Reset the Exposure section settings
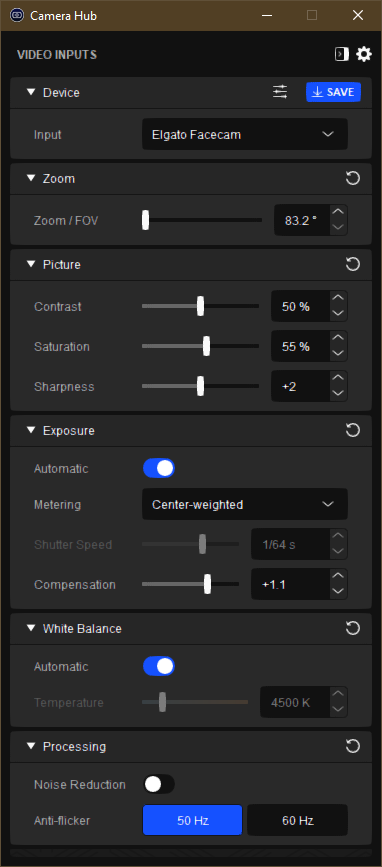The width and height of the screenshot is (382, 867). click(353, 430)
